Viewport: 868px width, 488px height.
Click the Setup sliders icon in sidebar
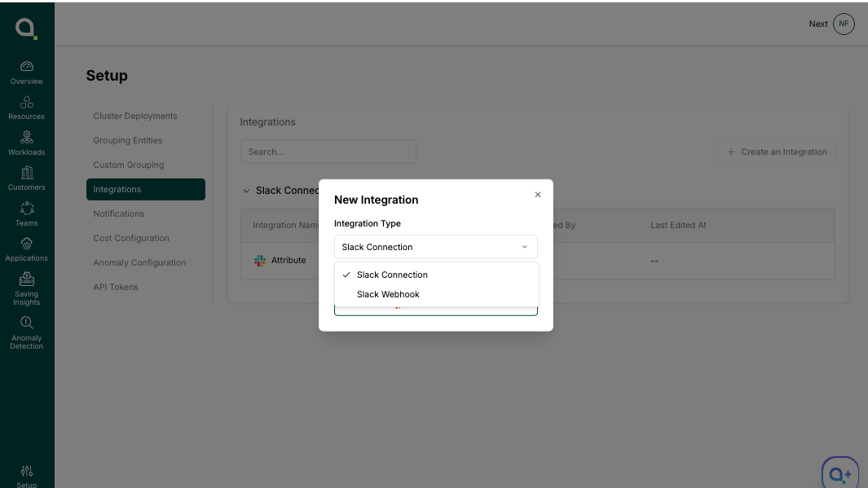[27, 471]
